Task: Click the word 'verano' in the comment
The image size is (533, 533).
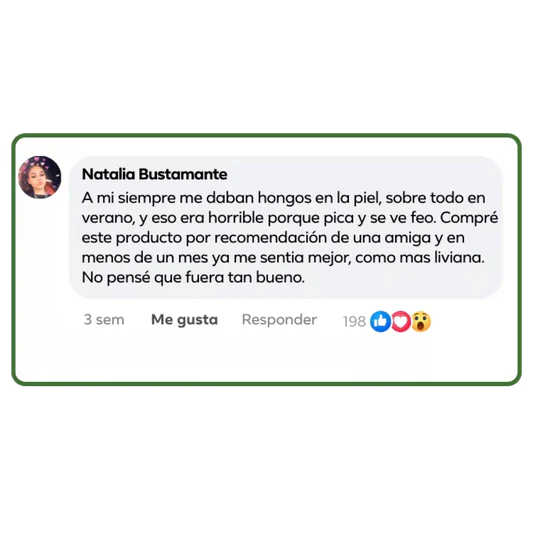Action: 109,219
